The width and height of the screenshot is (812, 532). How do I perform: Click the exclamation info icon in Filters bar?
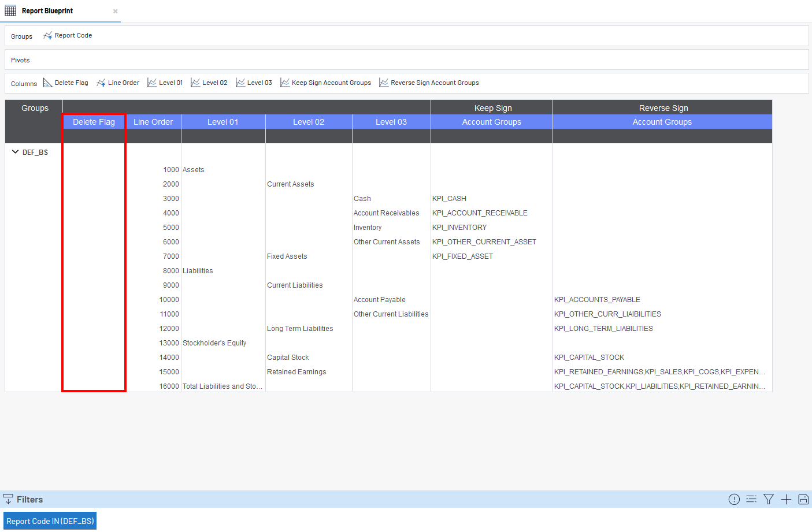click(x=734, y=500)
